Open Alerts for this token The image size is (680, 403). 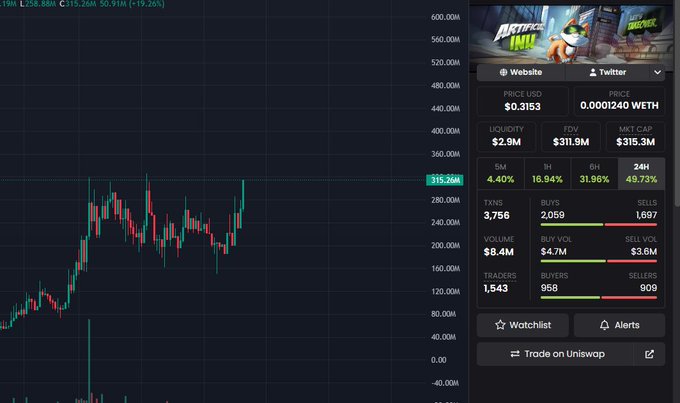point(619,325)
